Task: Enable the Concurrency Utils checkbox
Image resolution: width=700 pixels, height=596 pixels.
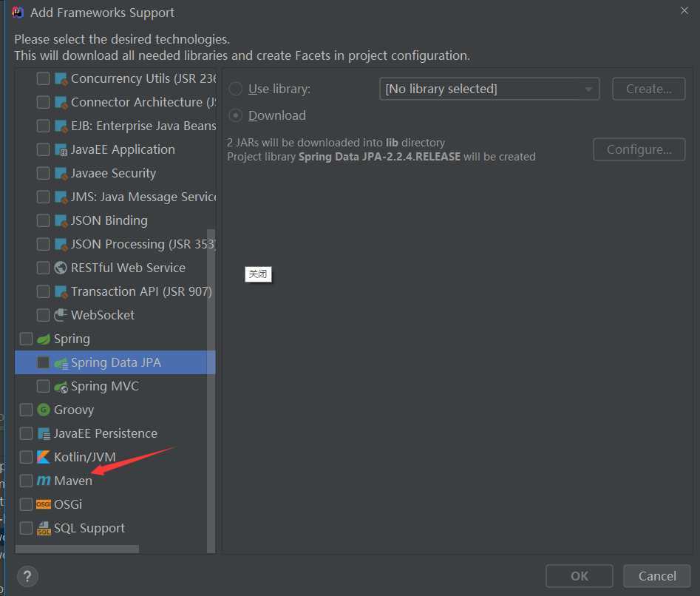Action: tap(44, 78)
